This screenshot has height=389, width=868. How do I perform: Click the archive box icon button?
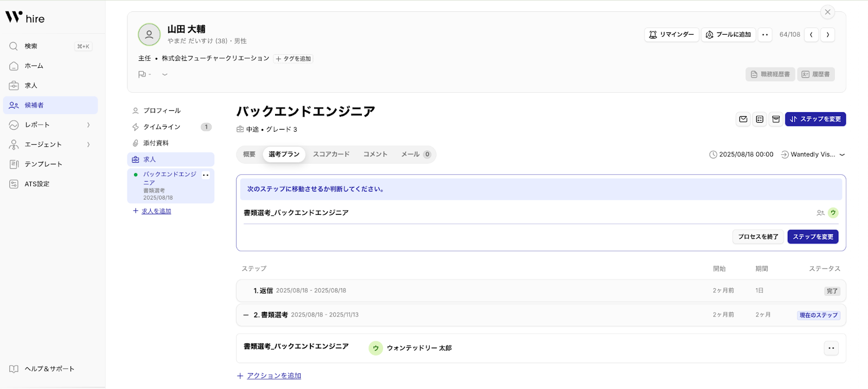776,119
